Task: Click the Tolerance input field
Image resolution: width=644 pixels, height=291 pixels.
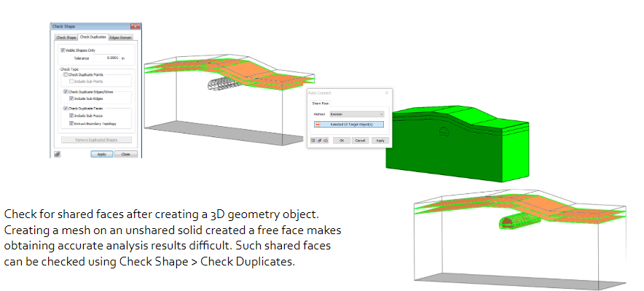Action: (x=106, y=58)
